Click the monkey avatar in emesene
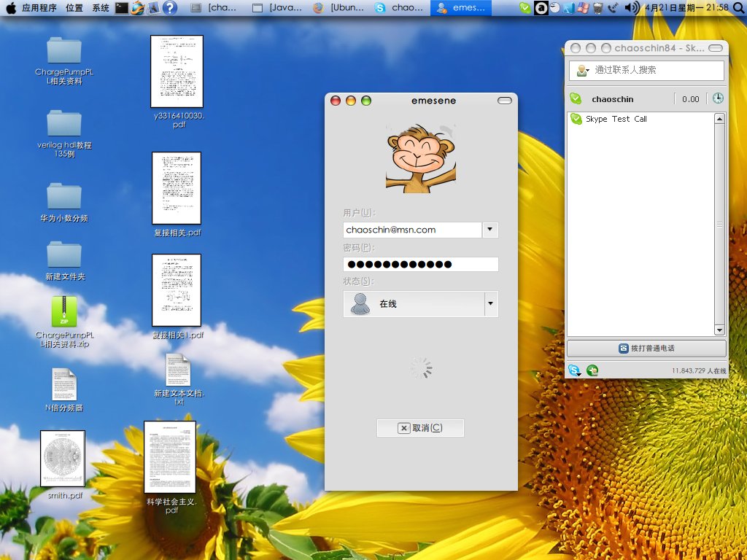This screenshot has width=747, height=560. [x=421, y=158]
